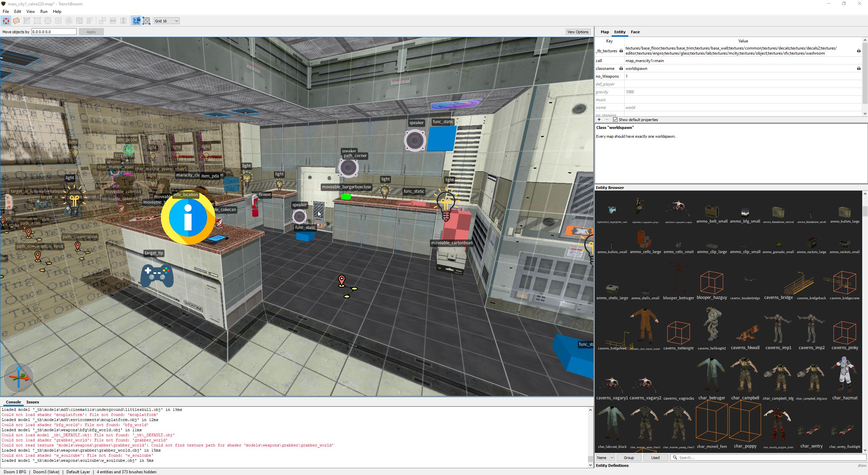Expand Entity Definitions show link
Image resolution: width=868 pixels, height=475 pixels.
coord(862,466)
